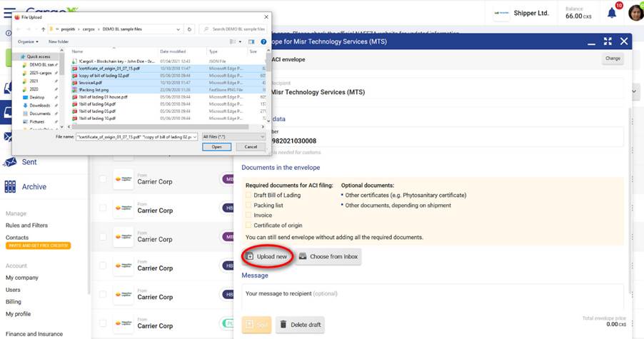This screenshot has width=644, height=339.
Task: Expand the envelope panel to fullscreen
Action: [608, 41]
